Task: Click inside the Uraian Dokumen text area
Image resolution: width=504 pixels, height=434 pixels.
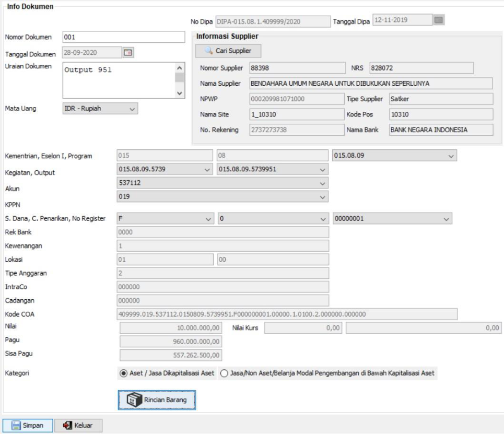Action: coord(118,80)
